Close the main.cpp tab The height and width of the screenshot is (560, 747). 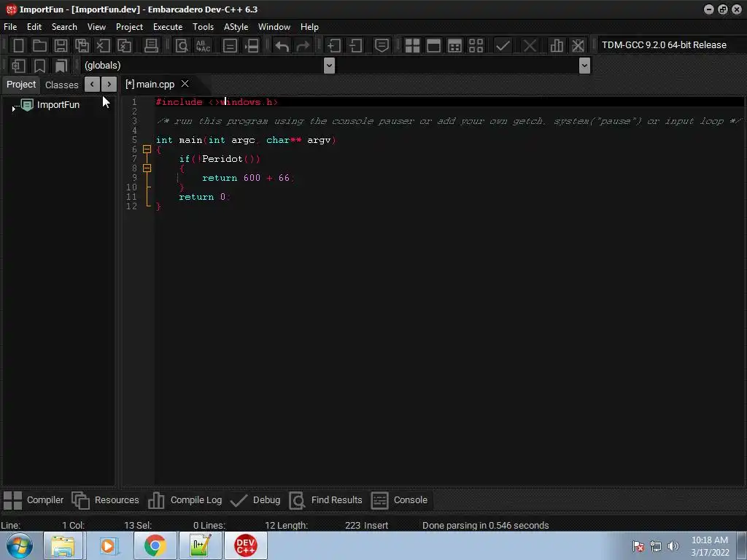(x=185, y=84)
